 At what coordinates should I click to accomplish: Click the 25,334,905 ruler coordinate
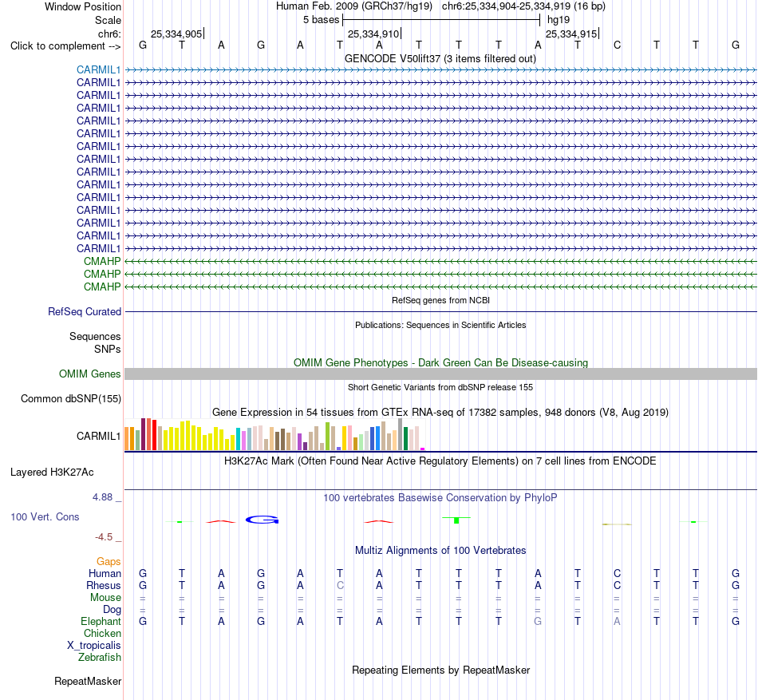(176, 34)
